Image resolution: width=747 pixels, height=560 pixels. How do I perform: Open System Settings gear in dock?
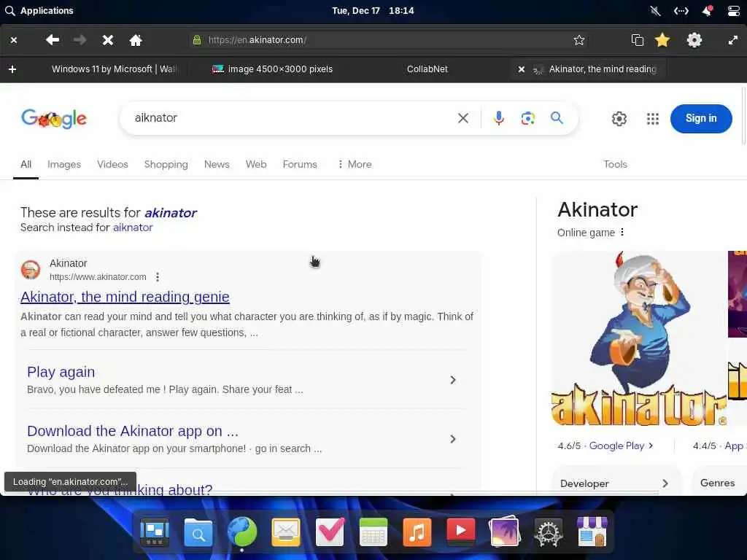tap(549, 532)
